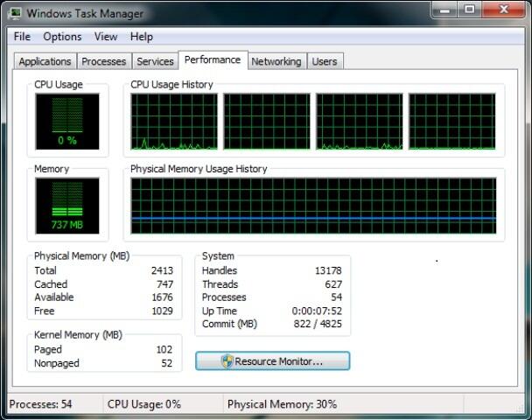Select the Performance tab
532x420 pixels.
point(213,60)
